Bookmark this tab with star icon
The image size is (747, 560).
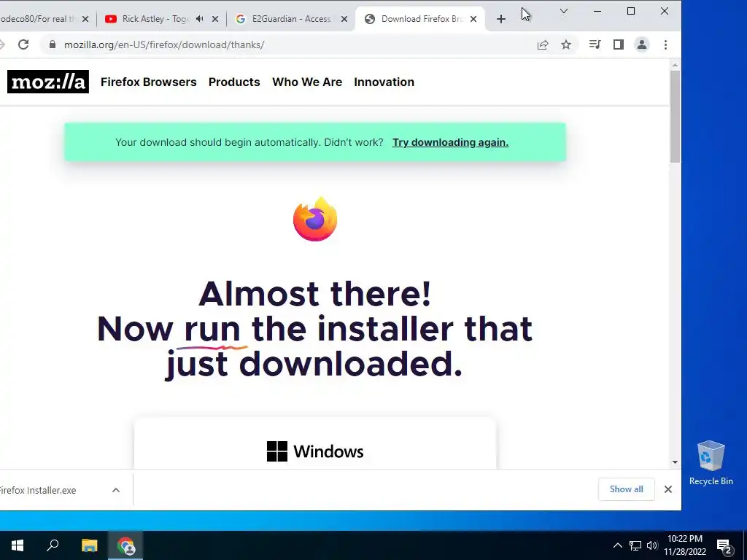[566, 44]
